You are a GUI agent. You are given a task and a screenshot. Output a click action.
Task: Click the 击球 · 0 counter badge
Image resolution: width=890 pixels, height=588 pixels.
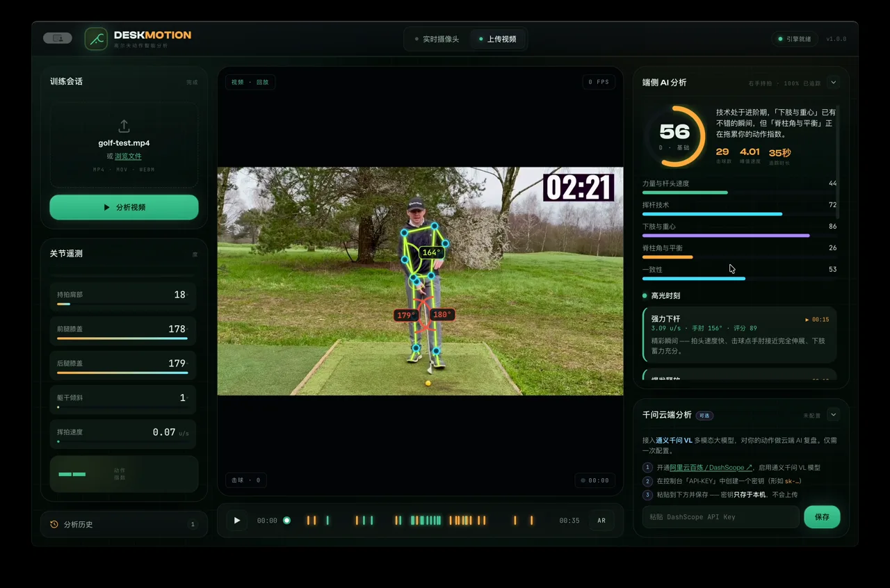coord(246,480)
